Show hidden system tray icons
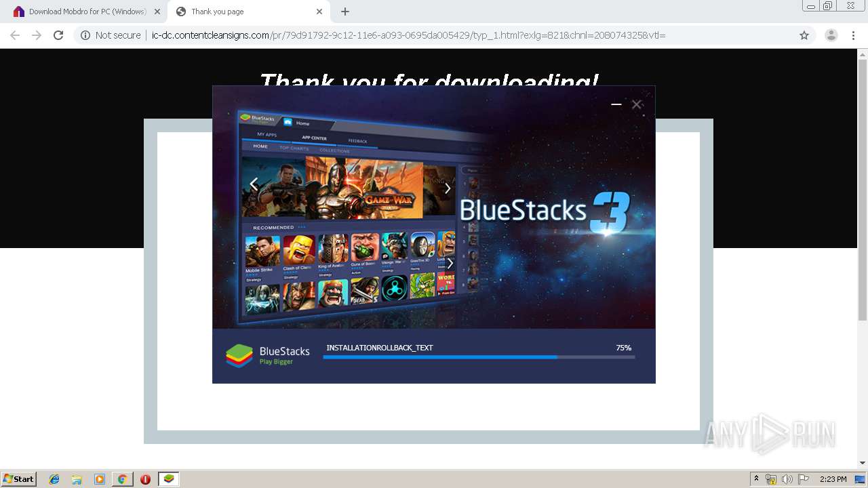Screen dimensions: 868x488 point(757,479)
